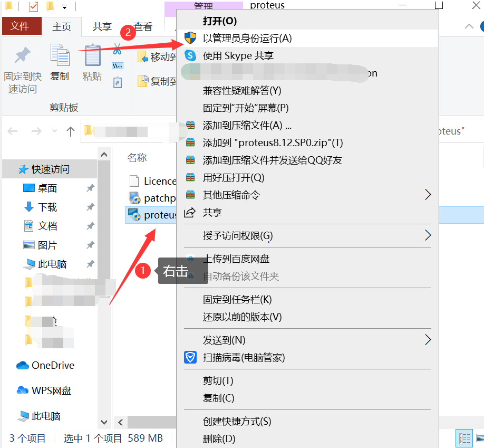This screenshot has width=484, height=448.
Task: Open the recent locations dropdown
Action: tap(55, 131)
